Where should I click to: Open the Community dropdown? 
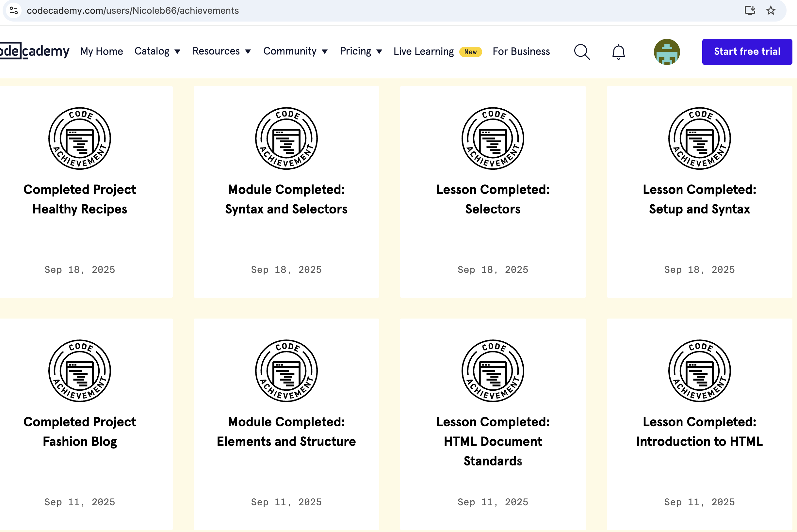click(295, 51)
